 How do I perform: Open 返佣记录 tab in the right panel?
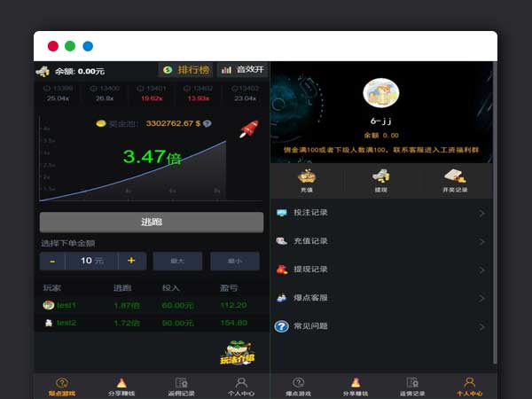pyautogui.click(x=412, y=387)
